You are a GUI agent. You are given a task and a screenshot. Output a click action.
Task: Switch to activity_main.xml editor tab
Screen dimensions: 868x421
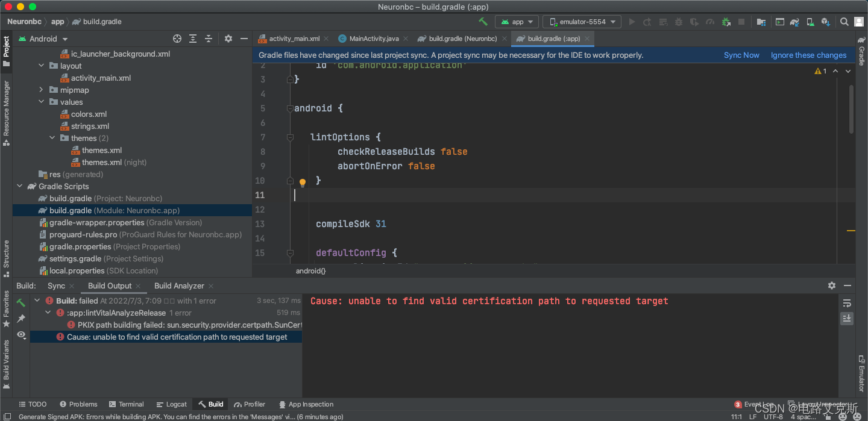293,39
